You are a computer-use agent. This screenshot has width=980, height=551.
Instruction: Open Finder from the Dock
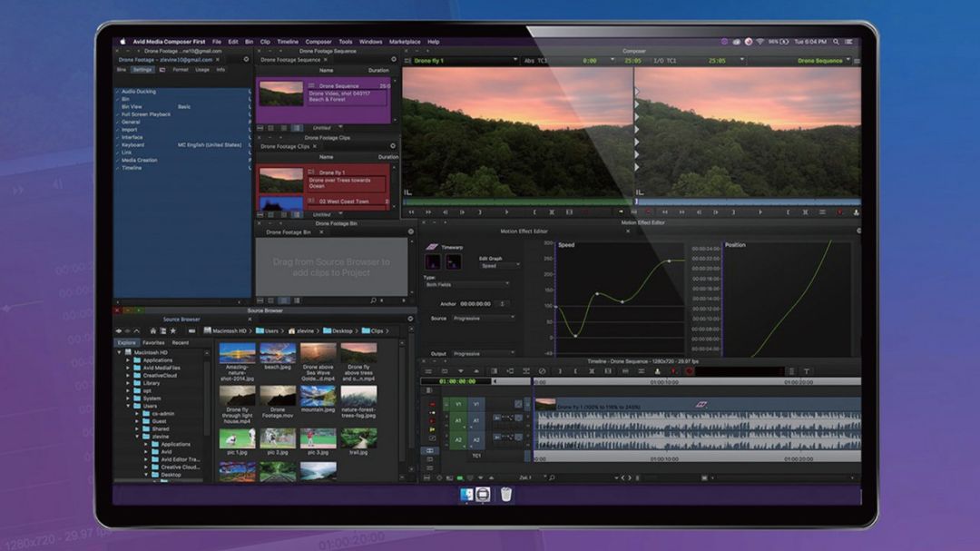(x=466, y=495)
